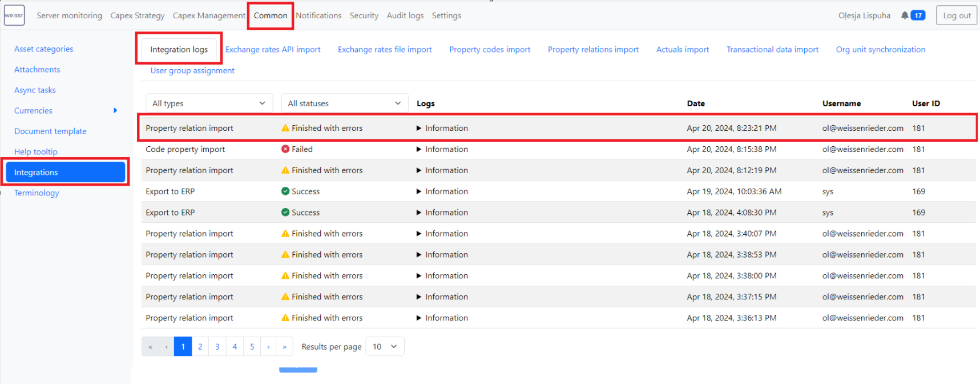Click green Success icon on Apr 19 row
Image resolution: width=980 pixels, height=384 pixels.
(x=285, y=191)
